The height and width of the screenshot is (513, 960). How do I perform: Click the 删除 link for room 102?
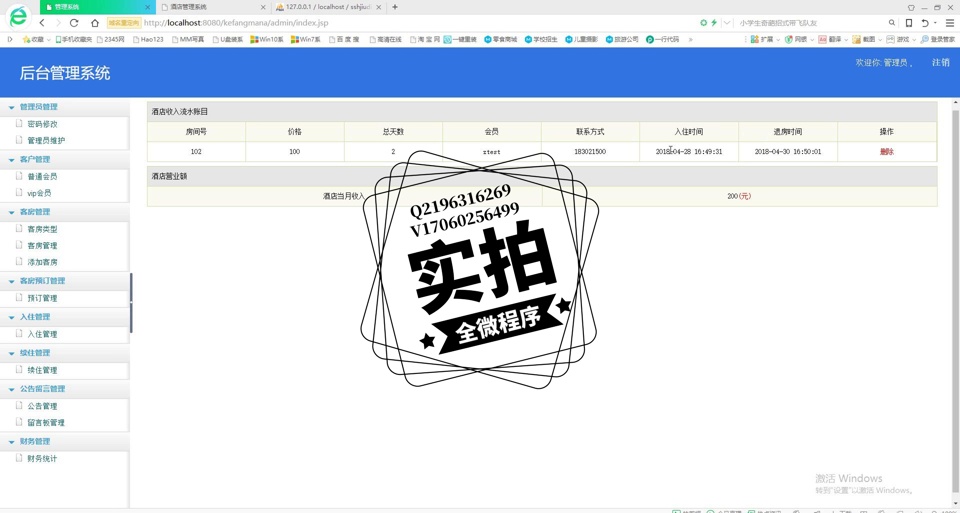pyautogui.click(x=886, y=152)
